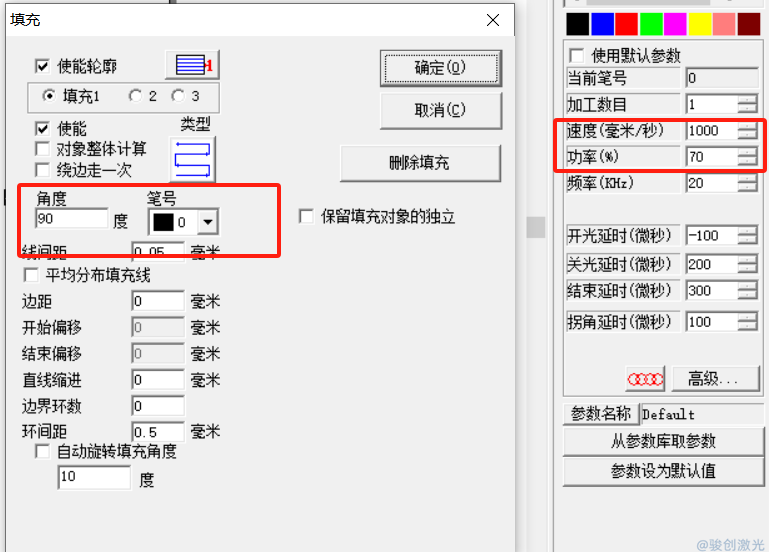
Task: Select the 填充1 radio button
Action: click(49, 96)
